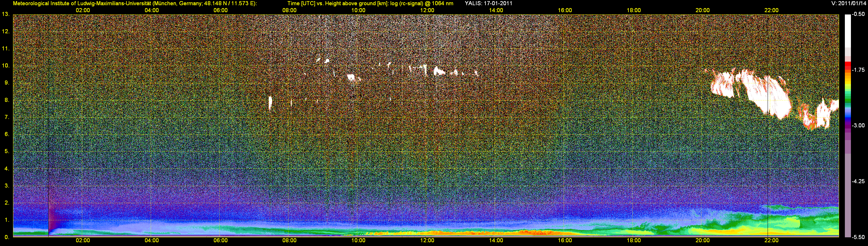Click the 3. km height axis label
Screen dimensions: 868x246
(7, 186)
